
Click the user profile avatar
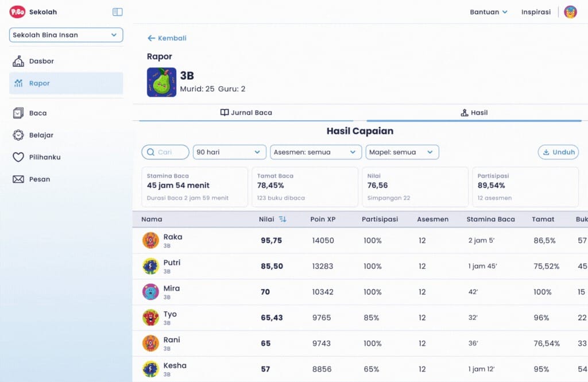pos(570,12)
